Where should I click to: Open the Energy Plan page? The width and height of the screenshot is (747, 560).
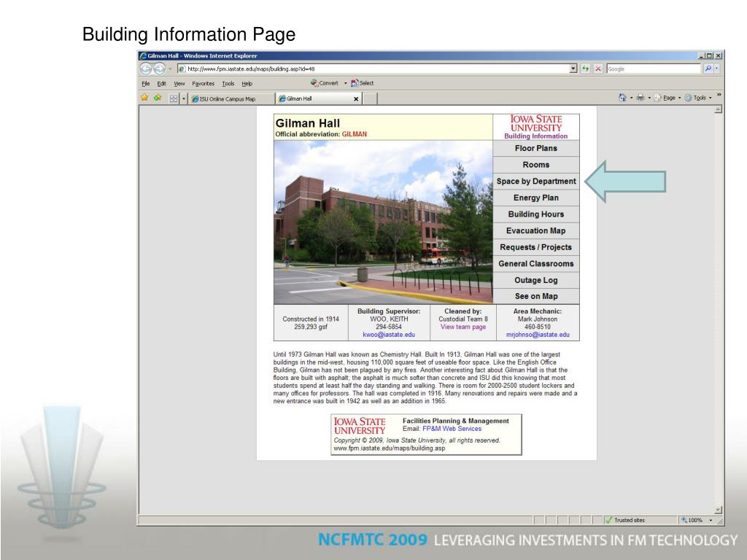pyautogui.click(x=536, y=198)
